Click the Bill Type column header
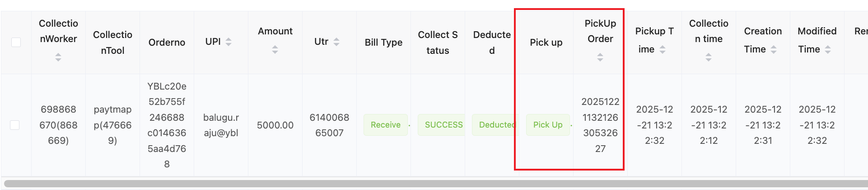 click(x=383, y=43)
